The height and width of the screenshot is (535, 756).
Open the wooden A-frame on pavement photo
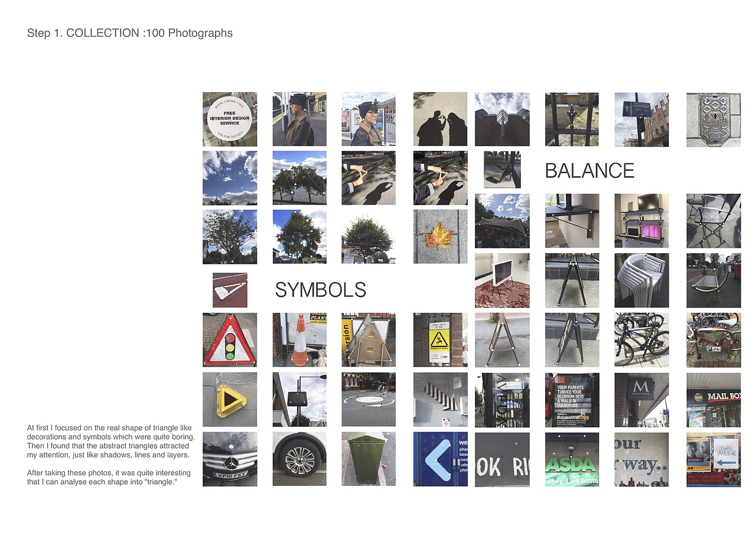click(502, 340)
